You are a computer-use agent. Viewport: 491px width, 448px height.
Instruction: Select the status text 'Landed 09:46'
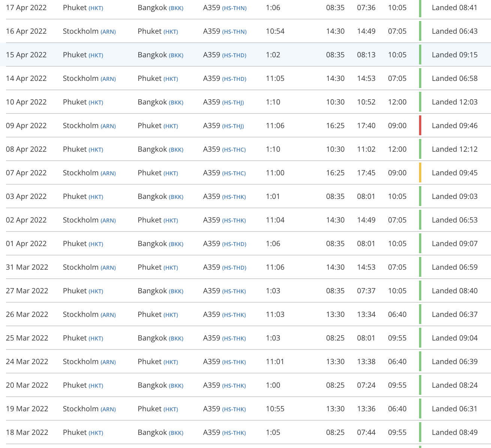pyautogui.click(x=455, y=125)
